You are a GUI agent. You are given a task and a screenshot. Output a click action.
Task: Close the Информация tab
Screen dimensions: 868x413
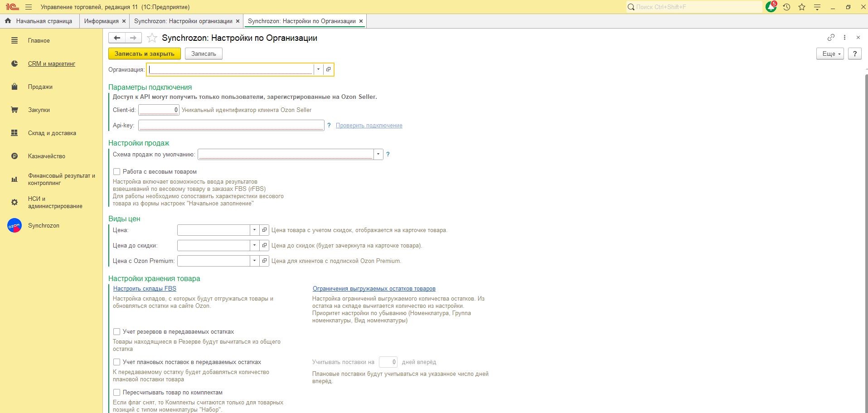coord(124,21)
